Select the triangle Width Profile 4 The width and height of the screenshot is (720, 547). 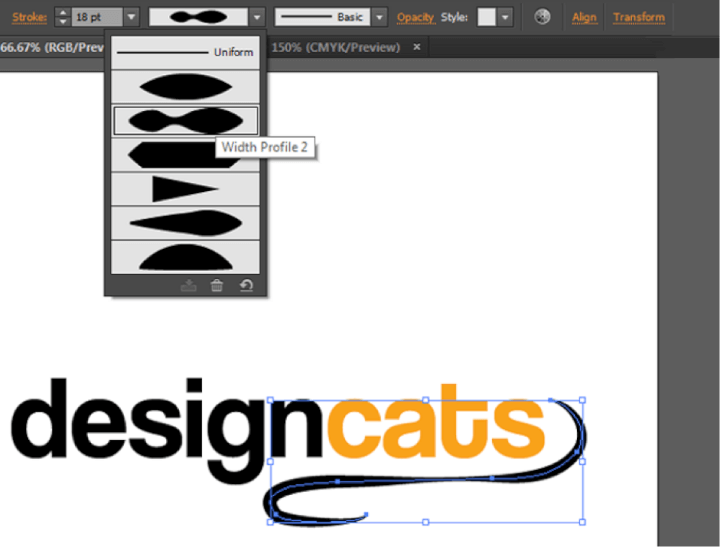186,189
